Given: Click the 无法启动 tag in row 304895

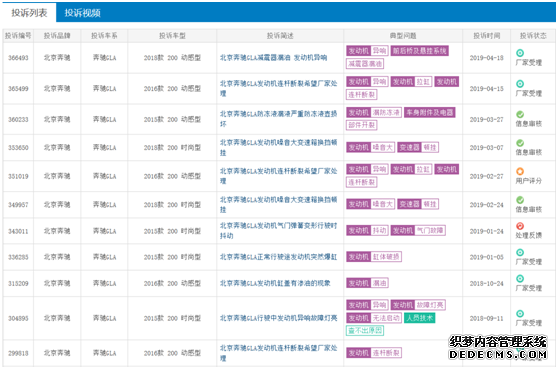Looking at the screenshot, I should point(386,318).
